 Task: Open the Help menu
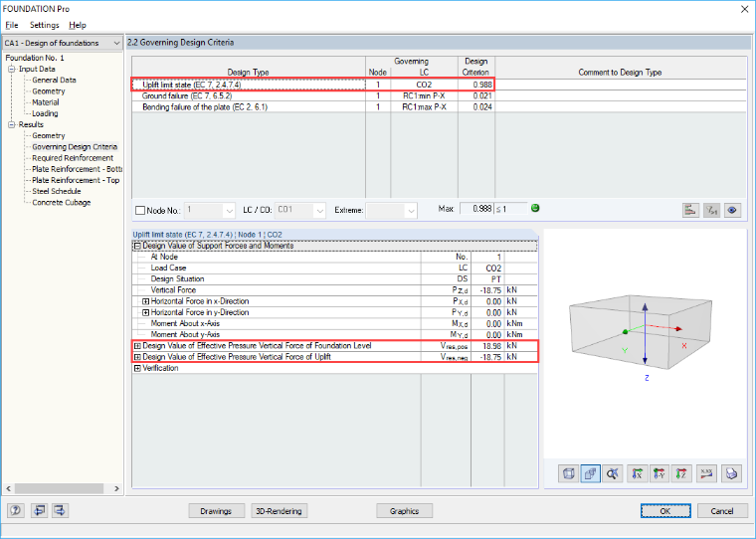point(78,25)
